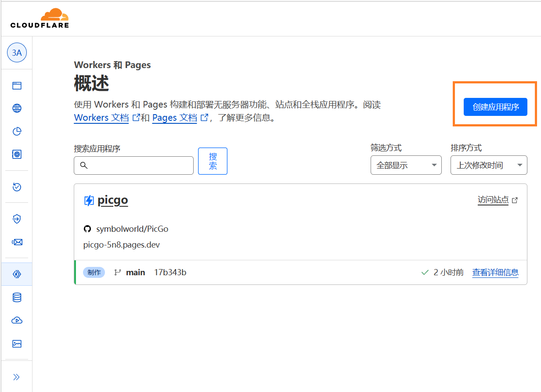The width and height of the screenshot is (541, 392).
Task: Click 查看详细信息 for picgo deployment
Action: pyautogui.click(x=495, y=273)
